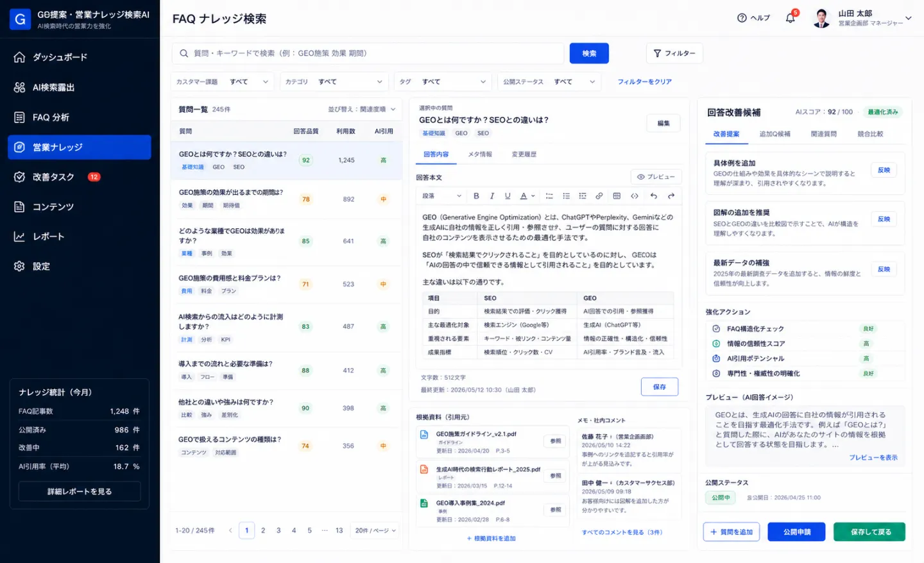Open the 競合比較 tab
Viewport: 924px width, 563px height.
pos(870,134)
